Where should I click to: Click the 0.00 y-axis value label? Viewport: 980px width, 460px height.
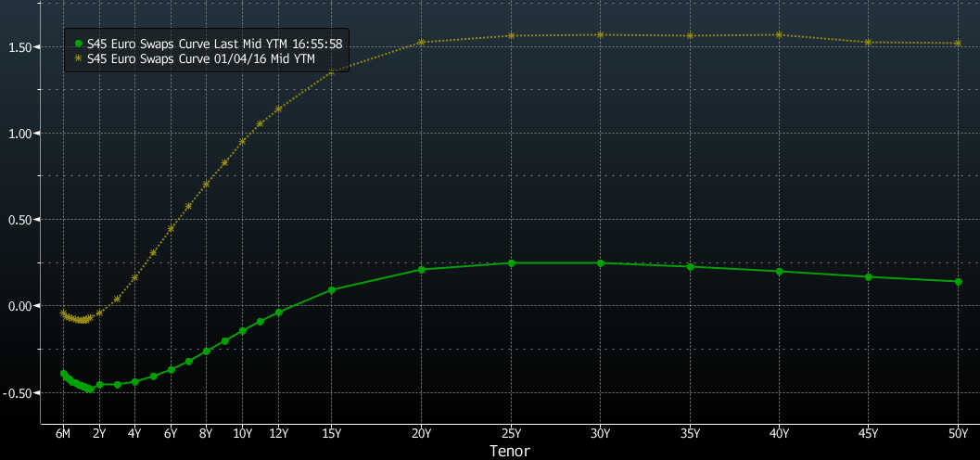pos(22,306)
